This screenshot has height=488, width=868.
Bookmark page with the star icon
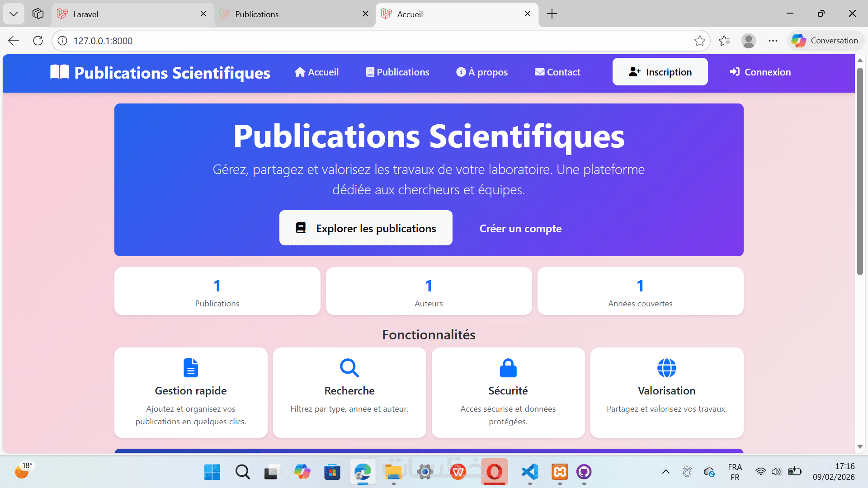(x=699, y=41)
